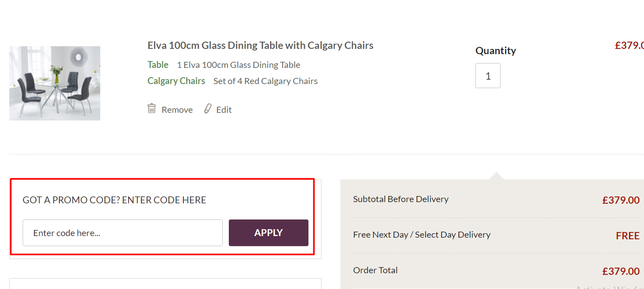Click the trash icon next to Remove

coord(152,108)
